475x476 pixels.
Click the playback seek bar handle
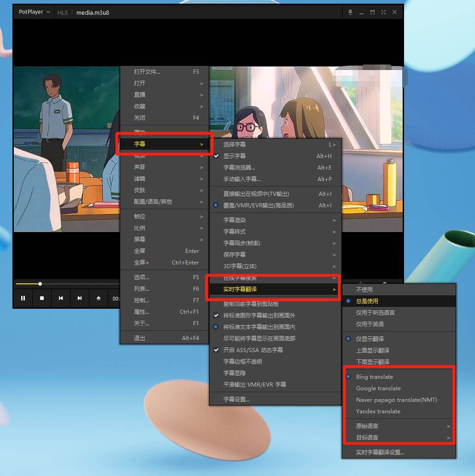click(x=40, y=284)
